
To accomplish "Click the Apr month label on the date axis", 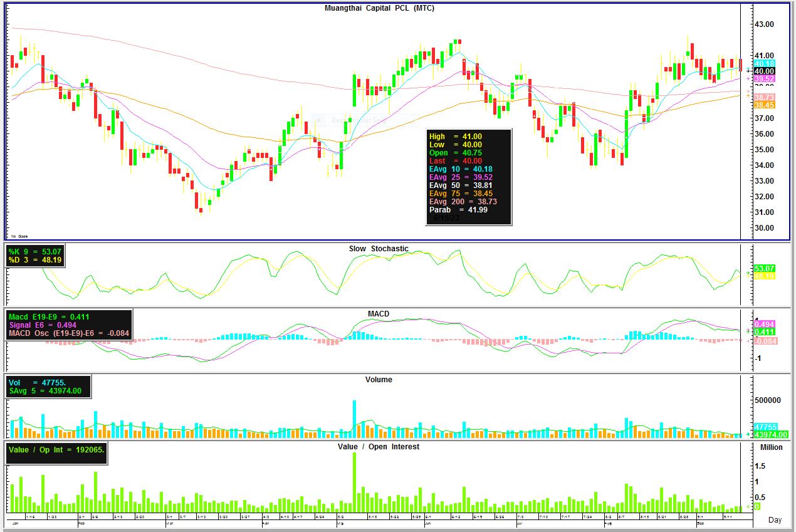I will [265, 522].
